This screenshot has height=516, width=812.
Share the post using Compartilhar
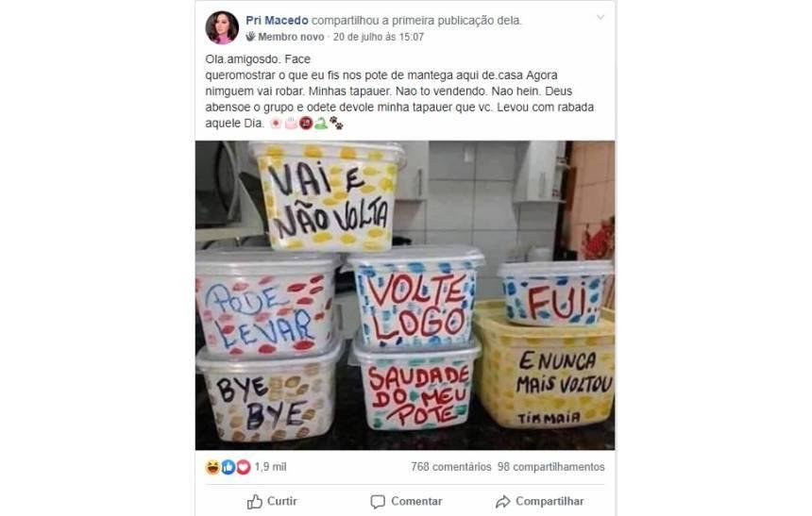click(539, 501)
